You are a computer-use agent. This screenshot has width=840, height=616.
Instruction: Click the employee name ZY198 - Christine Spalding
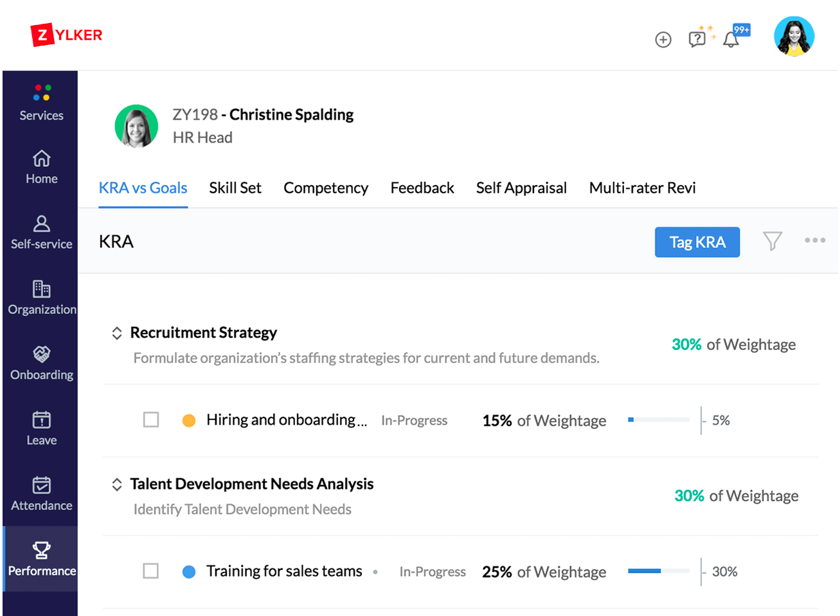tap(263, 114)
